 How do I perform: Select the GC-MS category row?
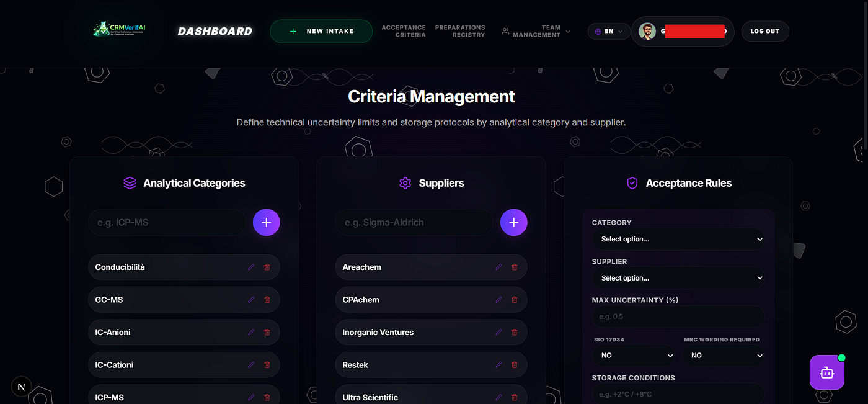pos(184,300)
